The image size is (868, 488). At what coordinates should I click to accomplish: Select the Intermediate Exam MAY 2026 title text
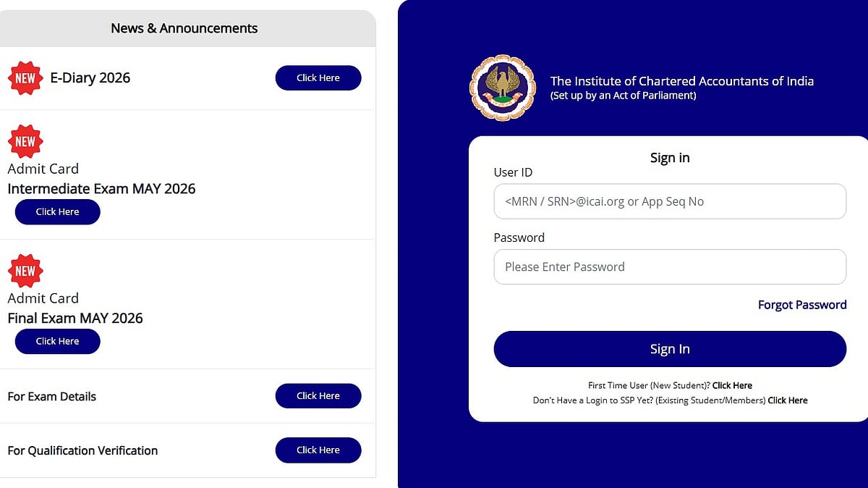(x=101, y=189)
